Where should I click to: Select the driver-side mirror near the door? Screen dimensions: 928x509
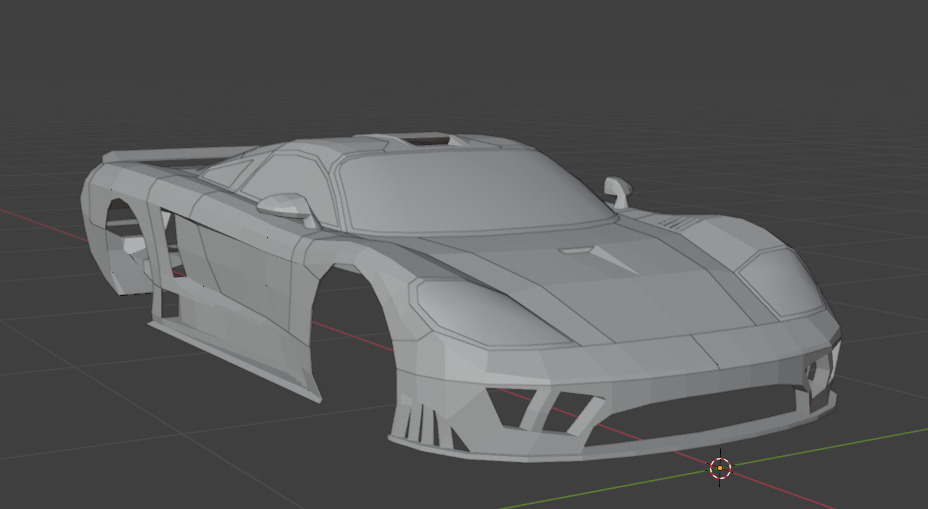click(287, 206)
